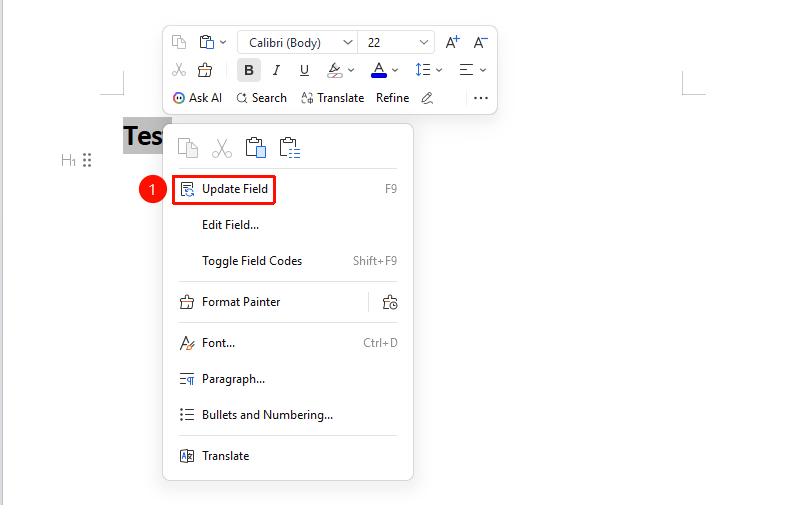Click the Refine button
This screenshot has width=802, height=505.
tap(392, 98)
